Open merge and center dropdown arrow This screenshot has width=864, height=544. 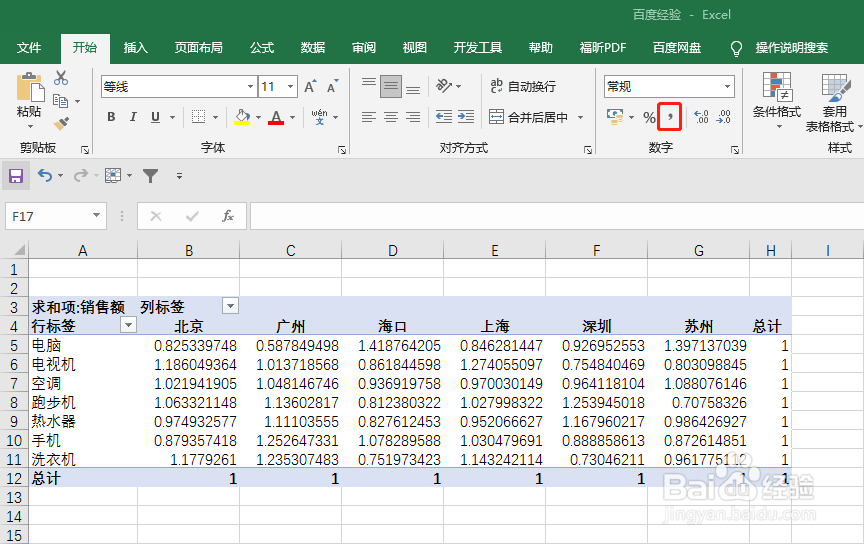580,117
